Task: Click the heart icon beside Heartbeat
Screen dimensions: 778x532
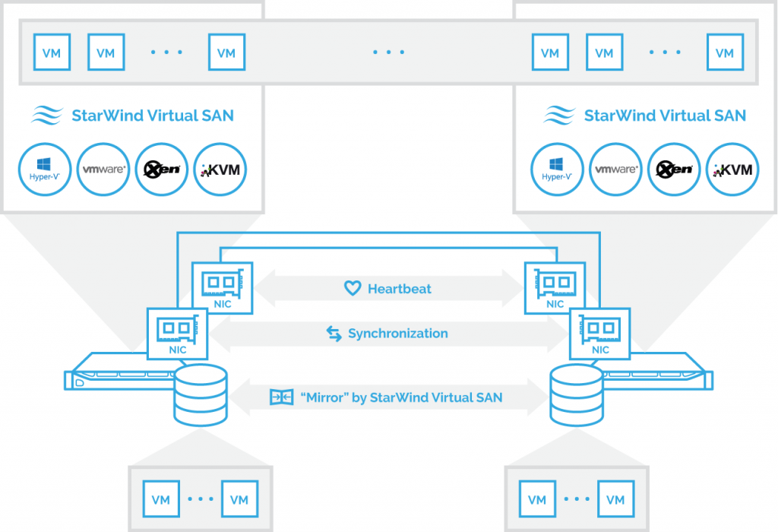Action: click(x=353, y=288)
